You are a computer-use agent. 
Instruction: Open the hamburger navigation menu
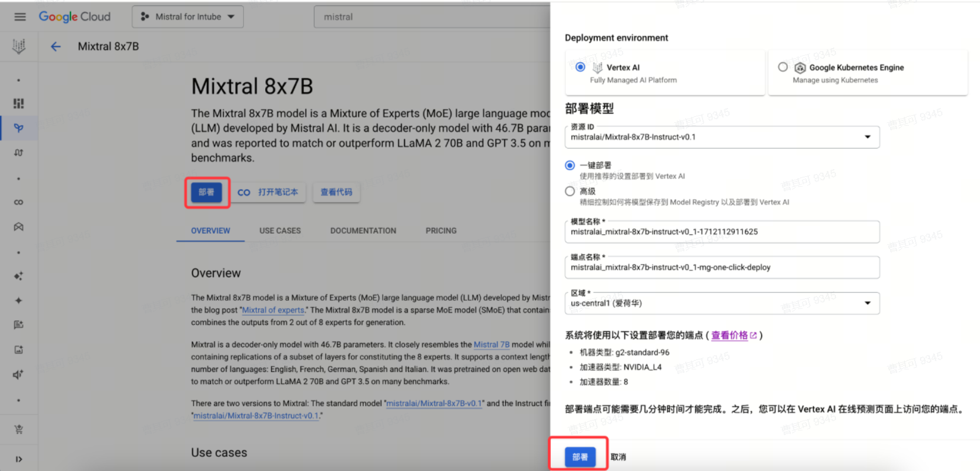(20, 17)
